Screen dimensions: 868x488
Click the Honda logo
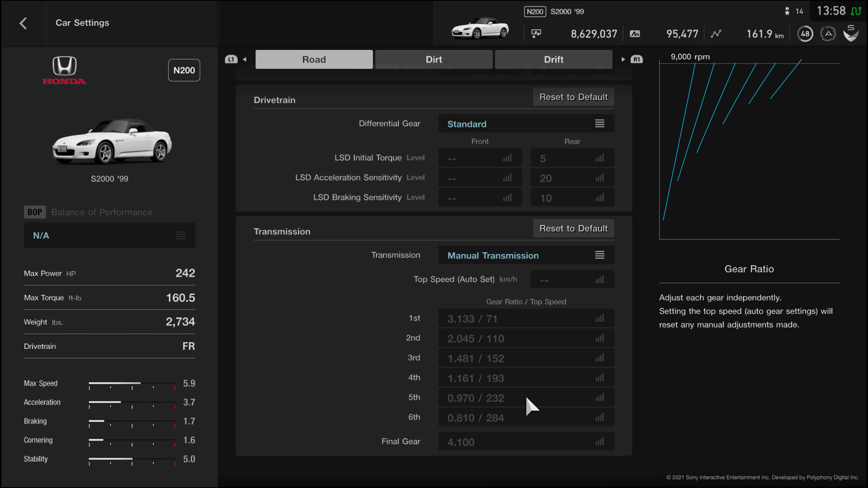(x=64, y=70)
